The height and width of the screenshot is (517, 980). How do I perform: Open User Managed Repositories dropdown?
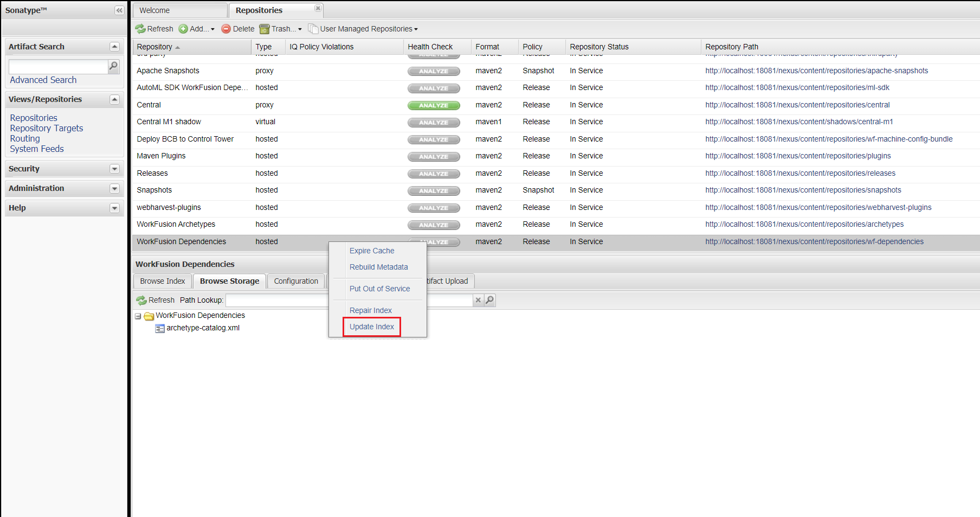(416, 29)
